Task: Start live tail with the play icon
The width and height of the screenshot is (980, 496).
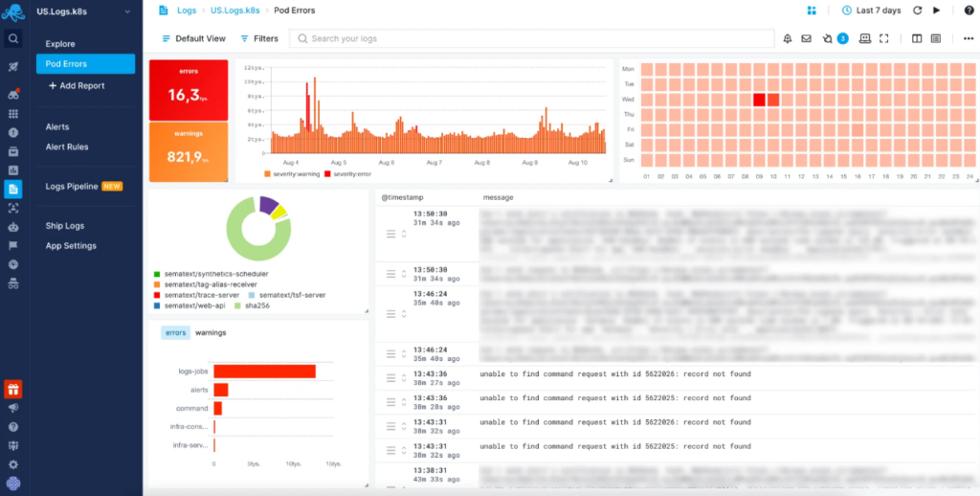Action: tap(936, 11)
